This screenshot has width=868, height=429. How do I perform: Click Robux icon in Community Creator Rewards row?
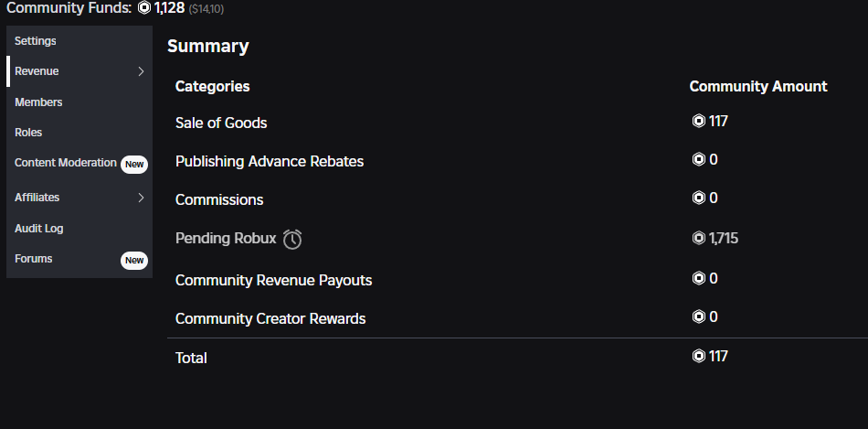coord(699,316)
